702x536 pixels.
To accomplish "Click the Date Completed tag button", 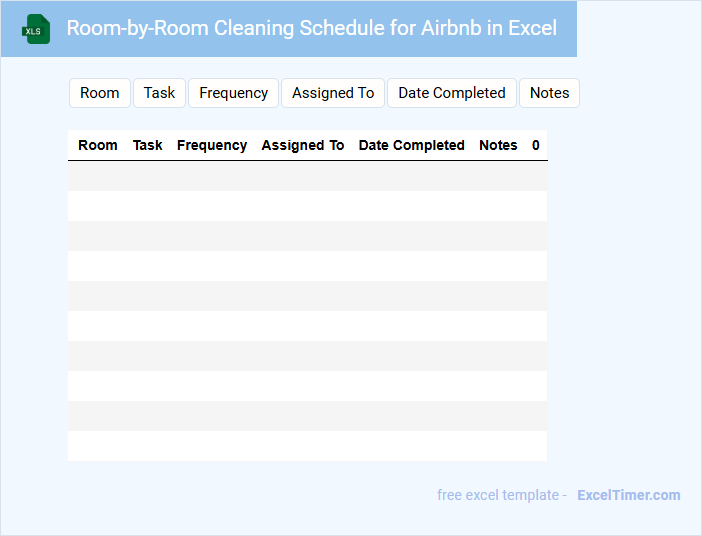I will pyautogui.click(x=452, y=93).
